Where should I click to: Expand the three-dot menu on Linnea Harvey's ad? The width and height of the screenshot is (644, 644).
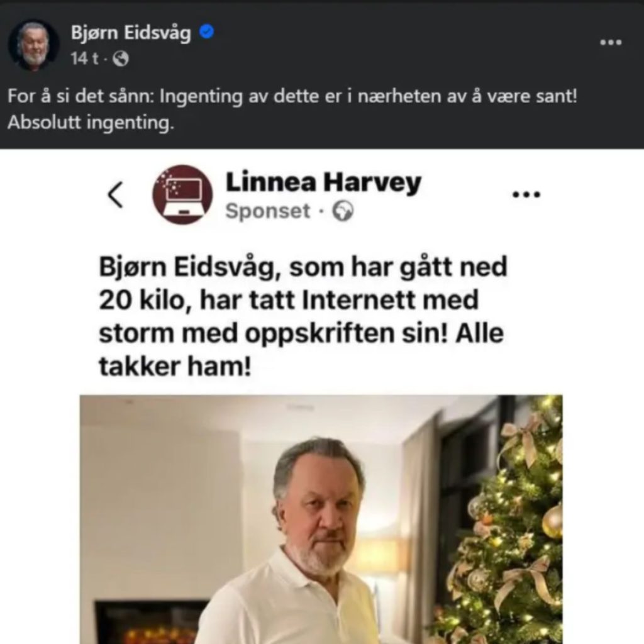[526, 194]
